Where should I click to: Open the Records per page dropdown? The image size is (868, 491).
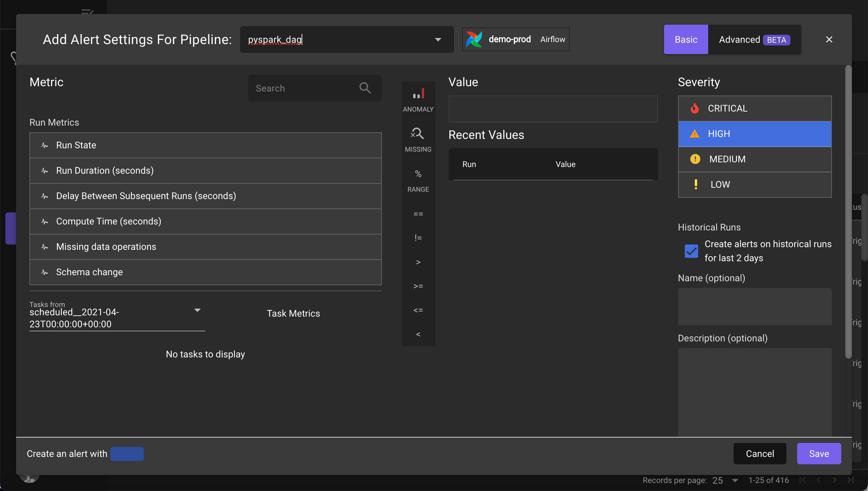735,480
